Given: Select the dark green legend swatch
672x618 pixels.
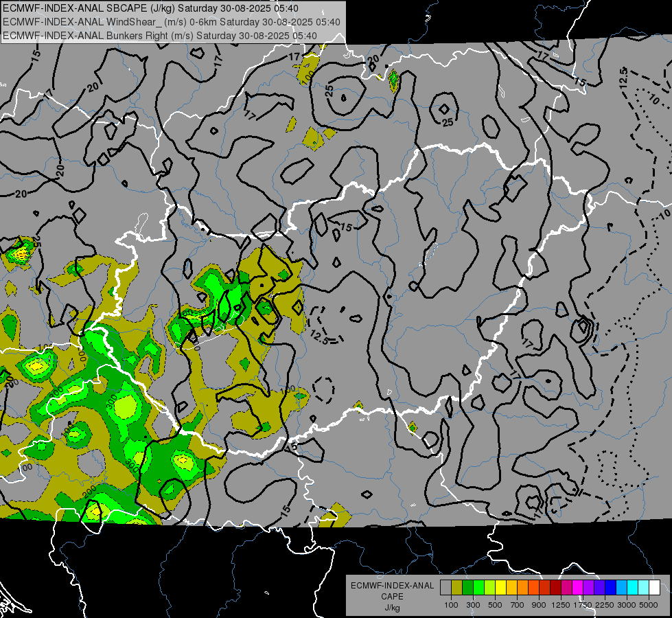Looking at the screenshot, I should [x=467, y=588].
